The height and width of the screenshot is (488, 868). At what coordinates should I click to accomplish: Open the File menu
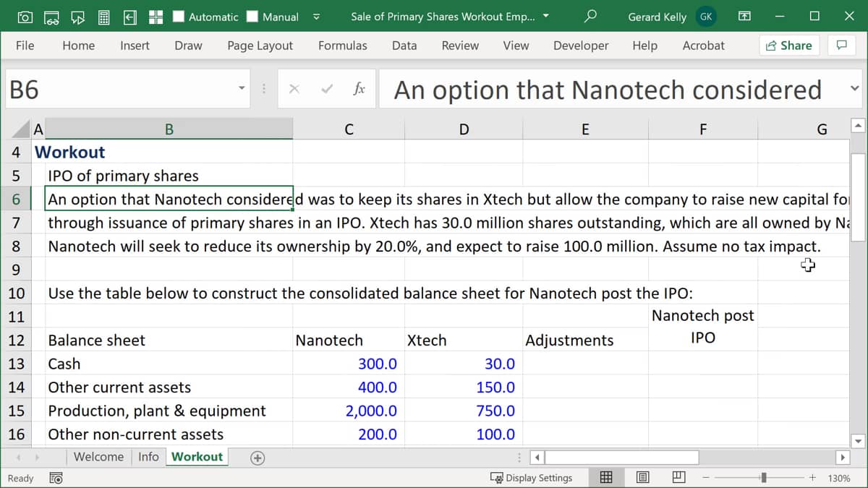[25, 46]
